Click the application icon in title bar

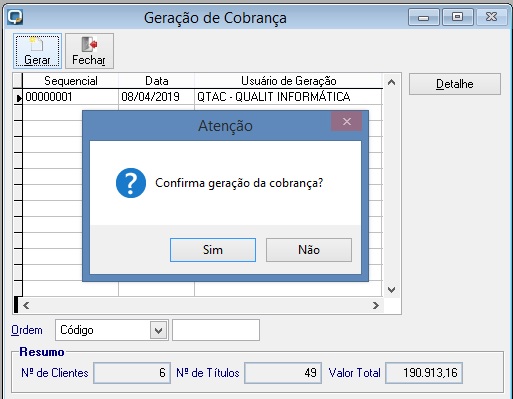coord(15,17)
